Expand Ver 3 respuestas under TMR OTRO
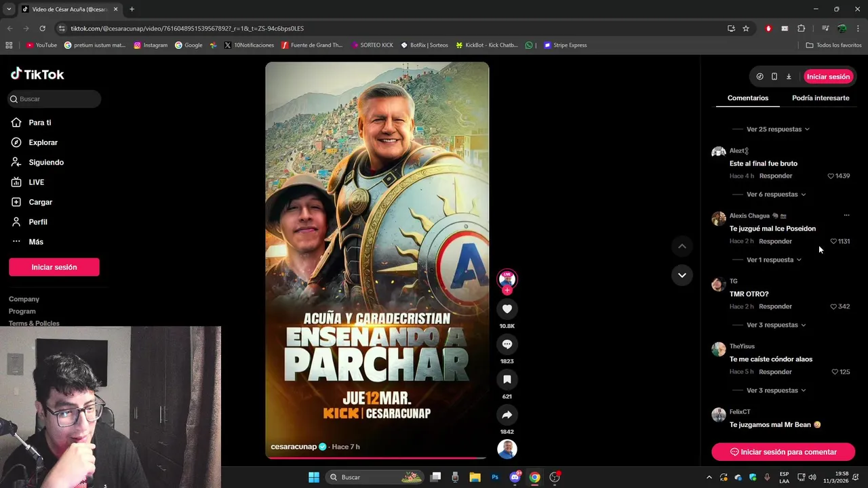 [776, 325]
